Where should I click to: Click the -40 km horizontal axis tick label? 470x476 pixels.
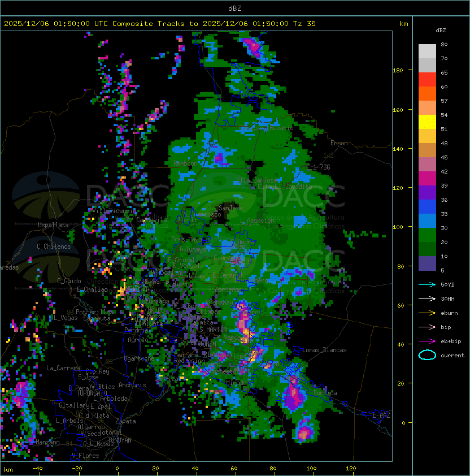[38, 469]
